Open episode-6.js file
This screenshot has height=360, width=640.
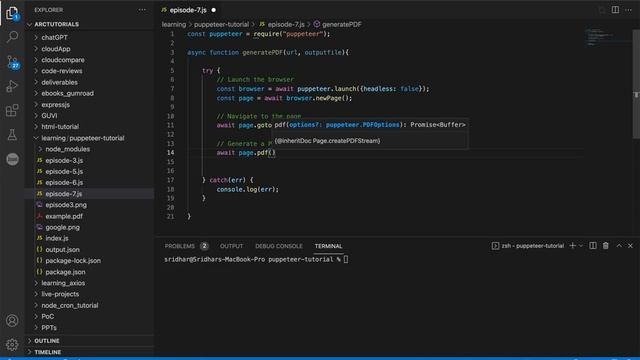64,183
